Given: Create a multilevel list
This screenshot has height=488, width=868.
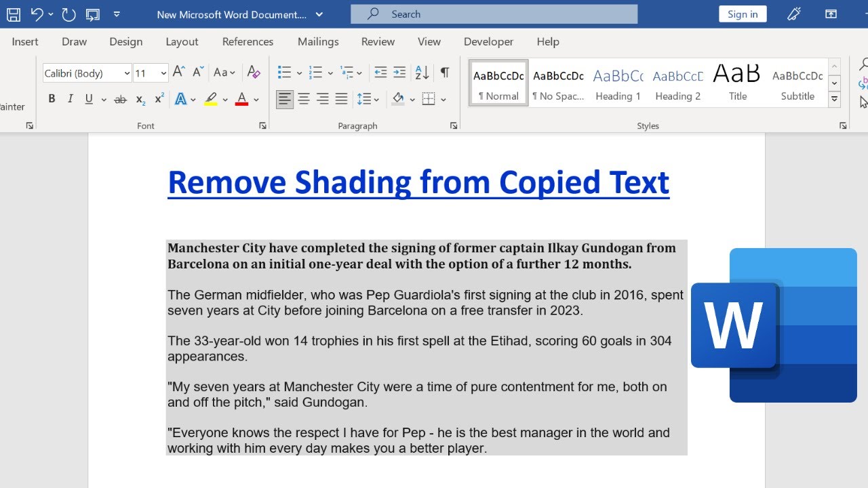Looking at the screenshot, I should point(347,72).
